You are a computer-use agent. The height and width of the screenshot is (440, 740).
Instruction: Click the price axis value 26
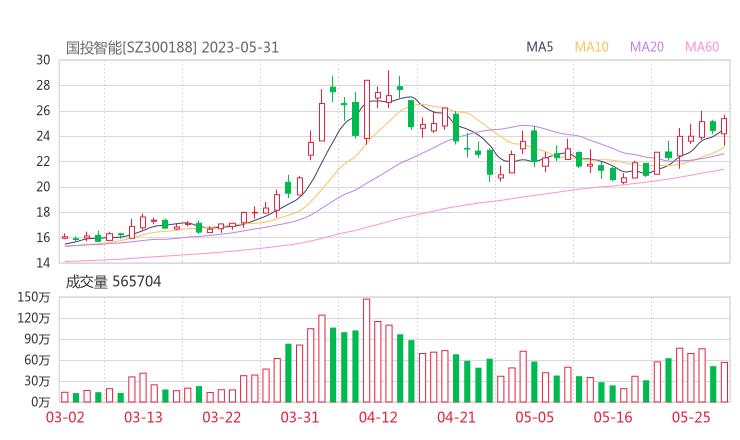coord(43,111)
